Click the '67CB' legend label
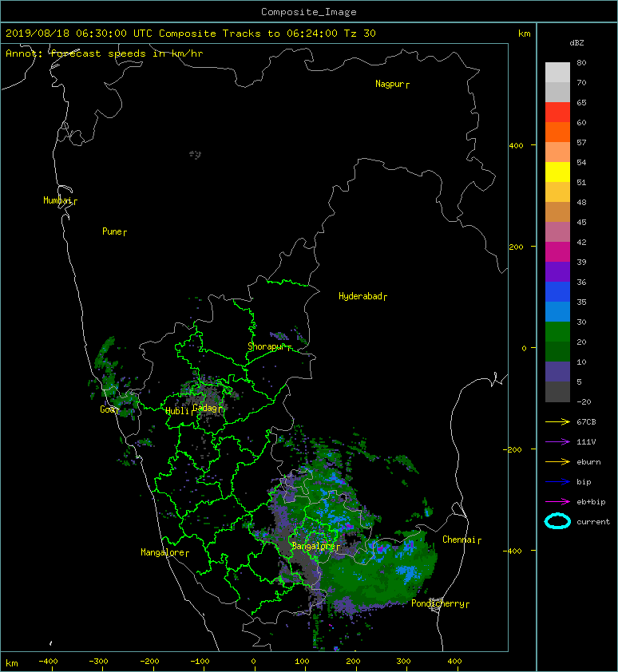The image size is (618, 672). 586,422
